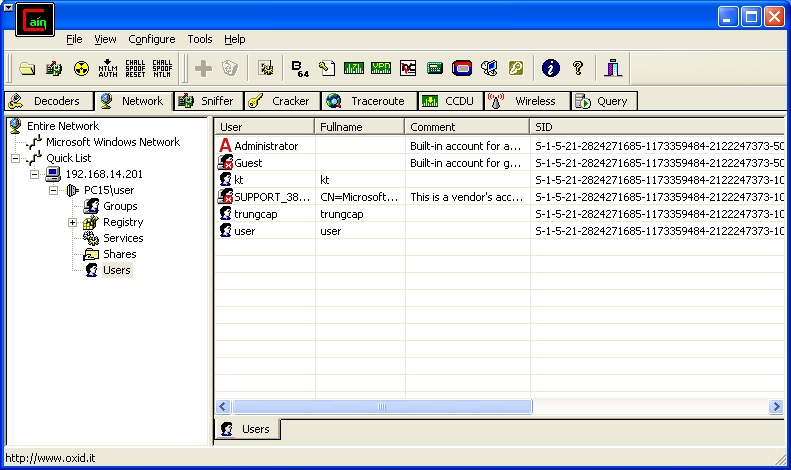Collapse the PC15\user tree node

(x=53, y=191)
